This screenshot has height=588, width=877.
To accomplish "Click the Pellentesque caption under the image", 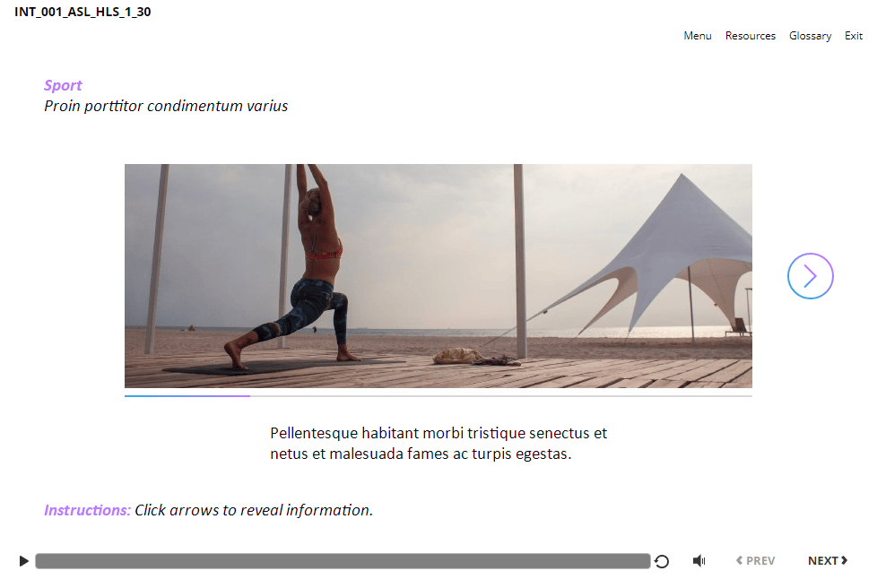I will (438, 443).
